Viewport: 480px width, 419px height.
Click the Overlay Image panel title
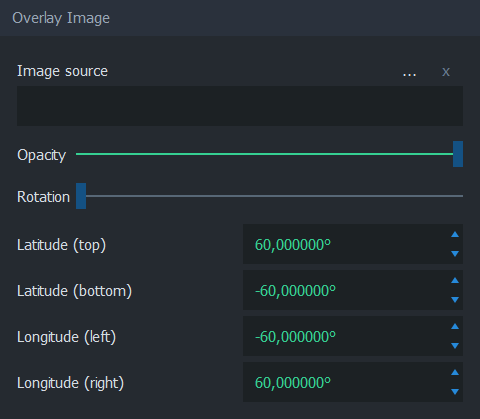61,18
